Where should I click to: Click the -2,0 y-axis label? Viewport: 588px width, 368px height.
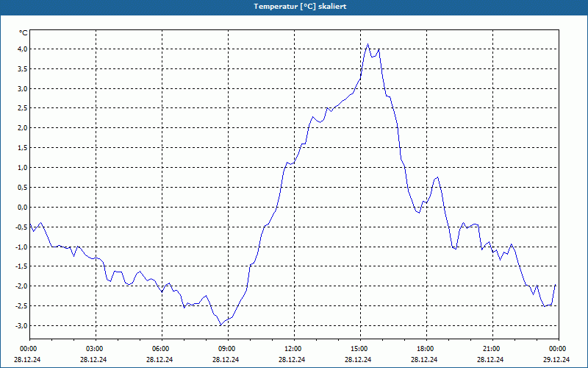click(x=21, y=286)
